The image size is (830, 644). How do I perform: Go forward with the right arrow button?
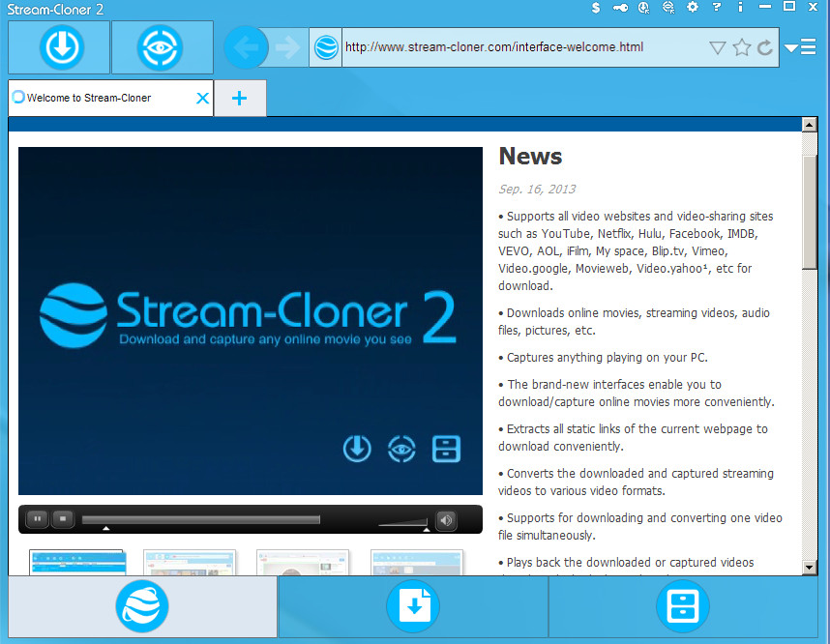[x=287, y=47]
